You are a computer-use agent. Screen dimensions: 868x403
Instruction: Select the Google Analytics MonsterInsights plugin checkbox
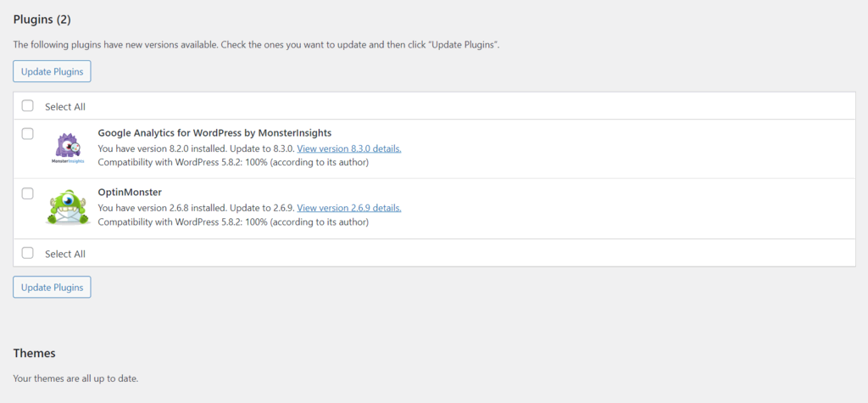[x=28, y=133]
